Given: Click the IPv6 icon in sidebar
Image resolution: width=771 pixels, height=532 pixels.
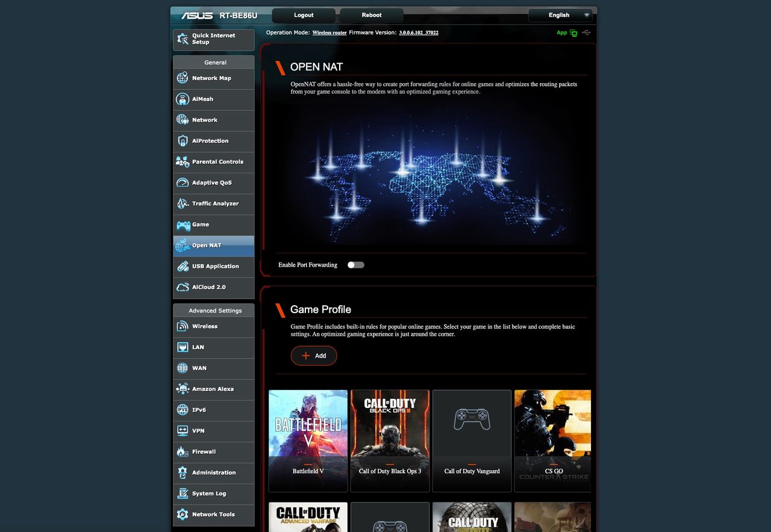Looking at the screenshot, I should (x=183, y=410).
